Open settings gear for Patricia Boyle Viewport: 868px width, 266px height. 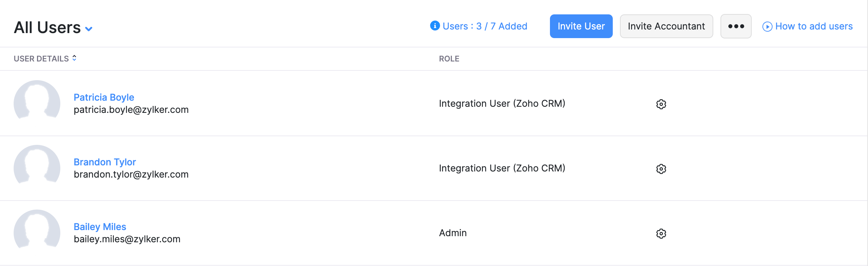point(661,104)
